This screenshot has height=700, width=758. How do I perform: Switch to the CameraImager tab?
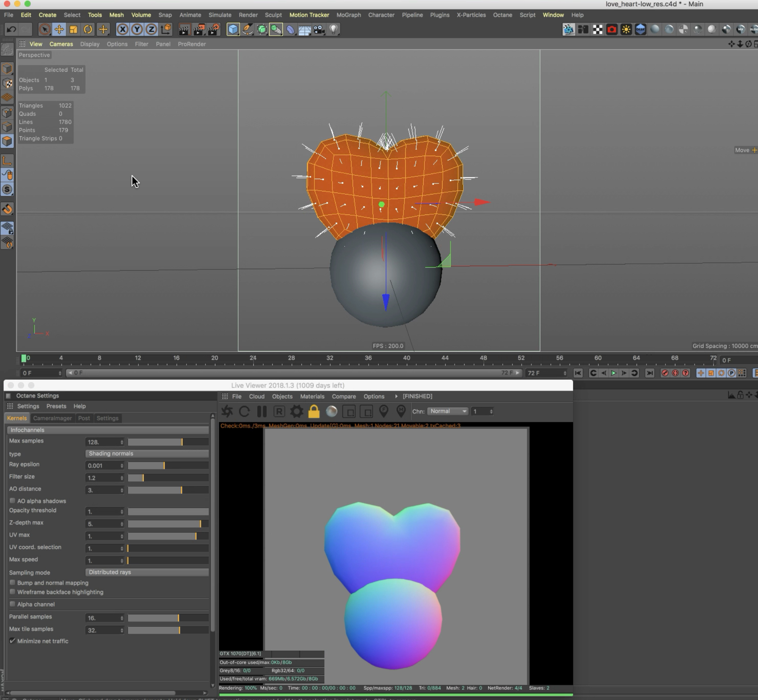[52, 418]
